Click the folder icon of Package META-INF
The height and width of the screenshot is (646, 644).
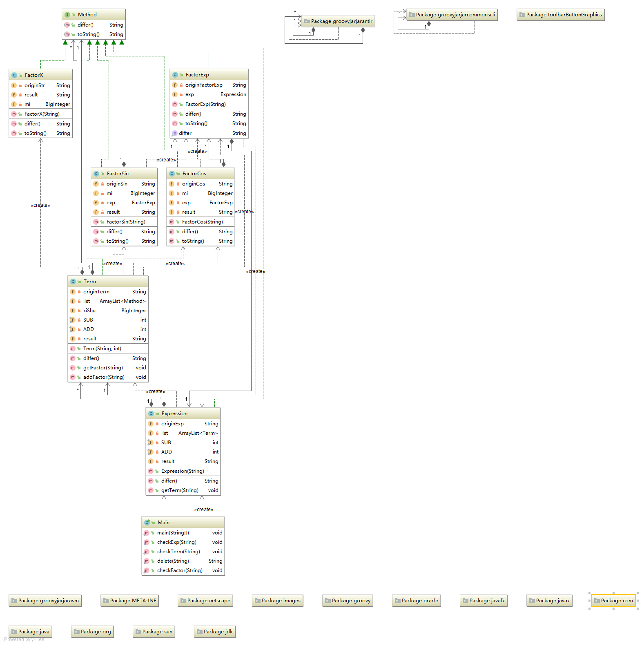pos(106,601)
